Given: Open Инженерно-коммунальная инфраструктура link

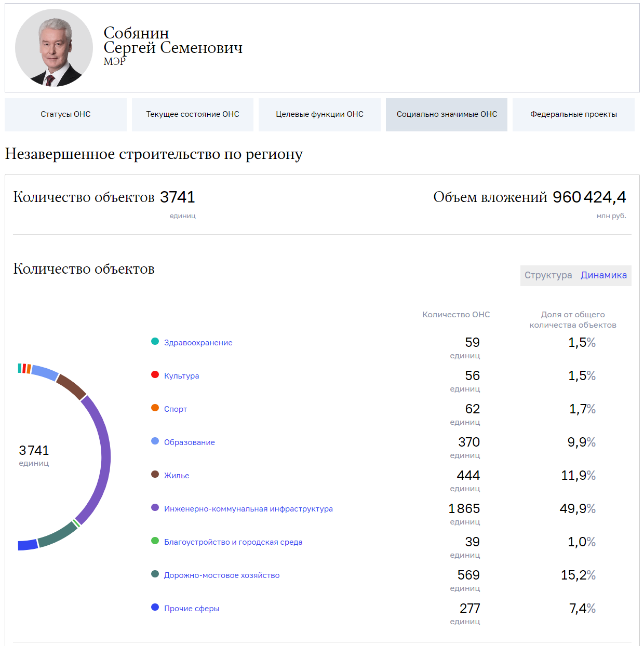Looking at the screenshot, I should pos(248,509).
